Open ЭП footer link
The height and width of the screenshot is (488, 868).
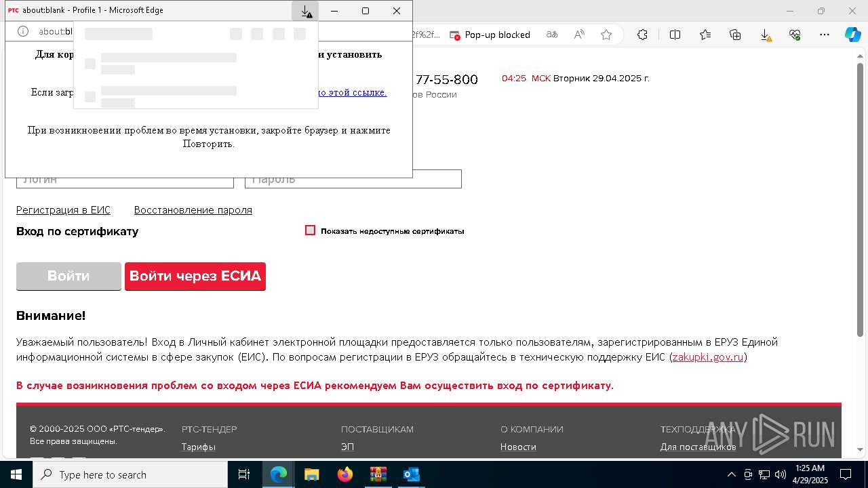(x=348, y=447)
